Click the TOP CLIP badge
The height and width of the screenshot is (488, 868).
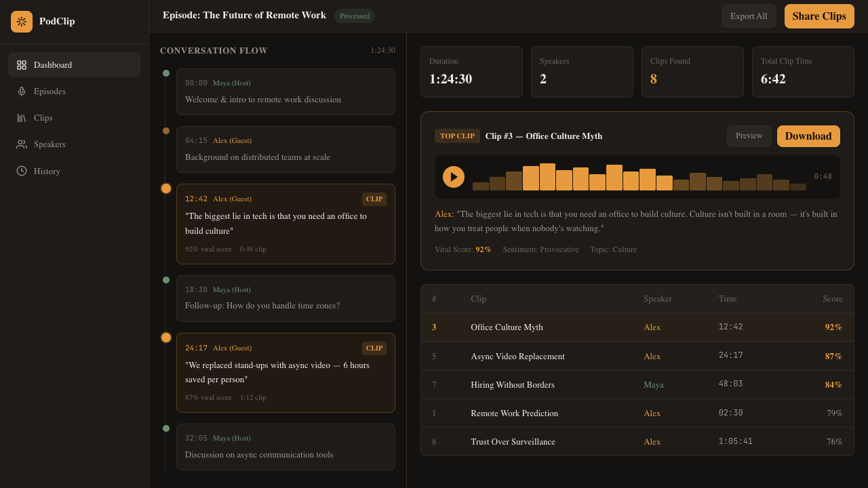click(x=457, y=136)
